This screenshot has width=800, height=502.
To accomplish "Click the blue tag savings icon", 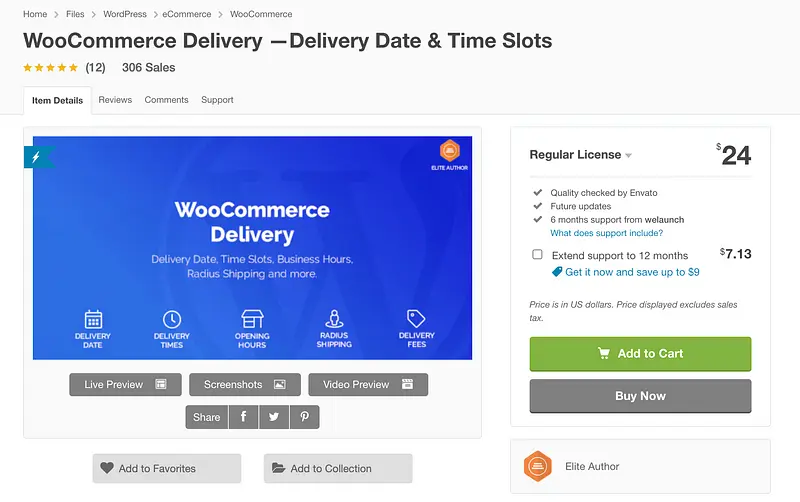I will tap(557, 272).
